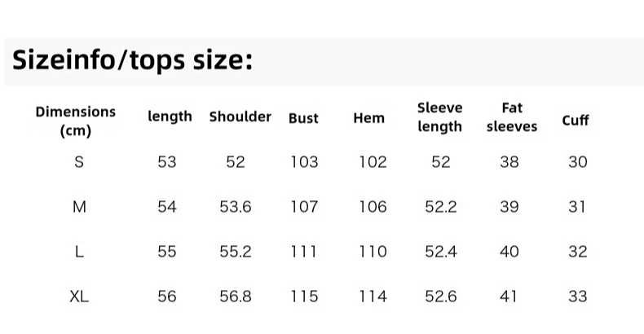This screenshot has width=644, height=334.
Task: Click the L size row label
Action: pos(79,252)
